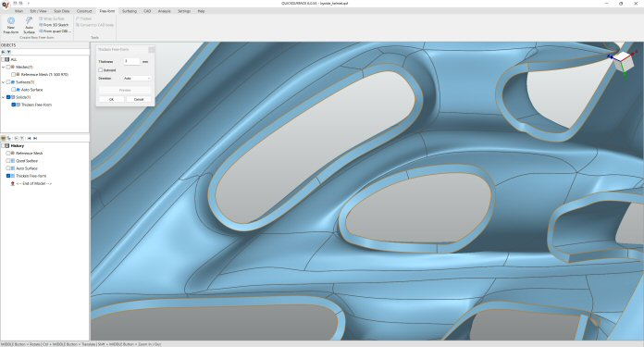
Task: Choose From 3D Sketch in ribbon
Action: (54, 25)
